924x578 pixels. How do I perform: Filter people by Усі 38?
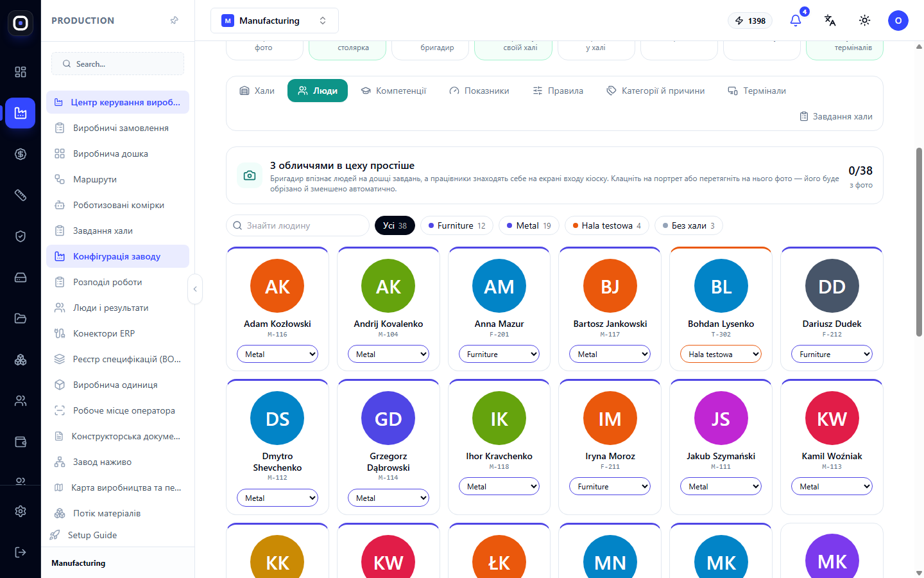(395, 225)
